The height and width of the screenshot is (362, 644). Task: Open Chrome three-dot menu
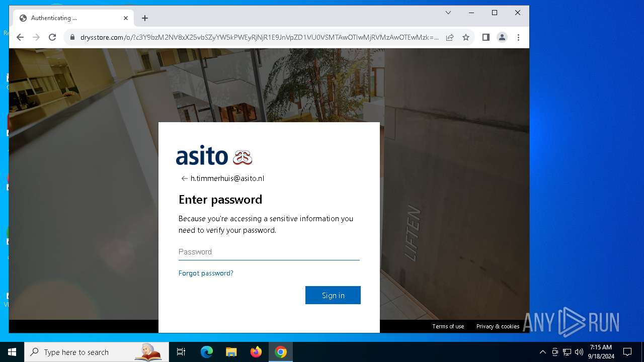coord(518,37)
